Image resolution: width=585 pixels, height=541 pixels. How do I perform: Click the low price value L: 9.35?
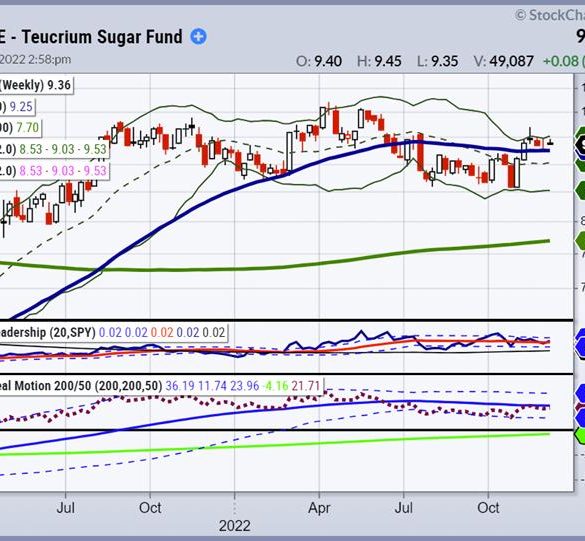(437, 61)
